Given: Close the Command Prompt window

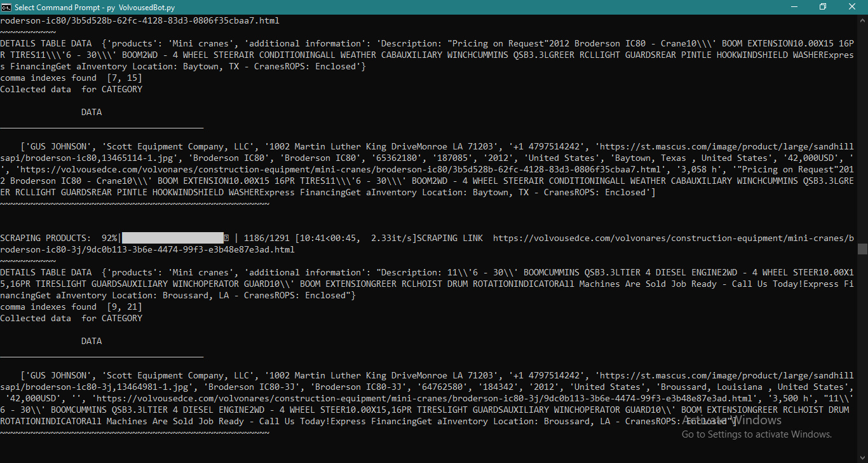Looking at the screenshot, I should [852, 7].
